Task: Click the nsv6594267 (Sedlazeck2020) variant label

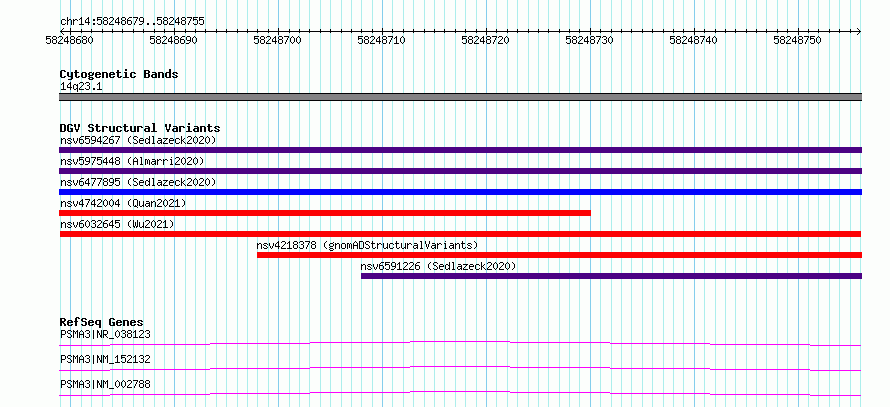Action: click(138, 140)
